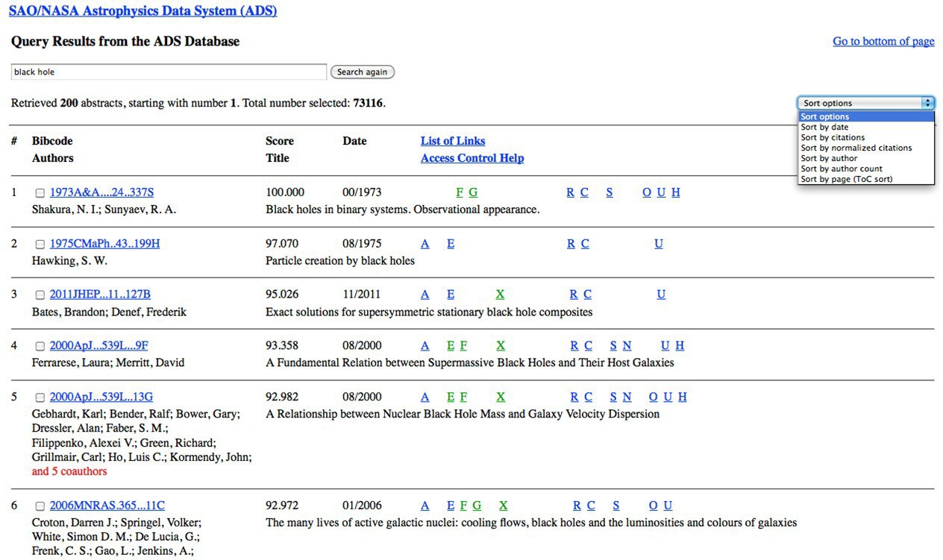Open the Sort options dropdown
The width and height of the screenshot is (943, 560).
click(x=865, y=103)
